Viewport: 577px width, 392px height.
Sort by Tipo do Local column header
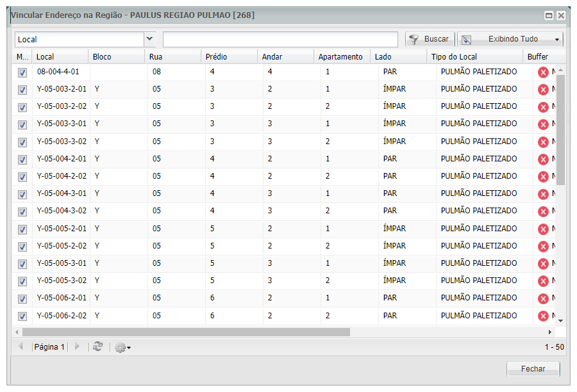tap(475, 57)
